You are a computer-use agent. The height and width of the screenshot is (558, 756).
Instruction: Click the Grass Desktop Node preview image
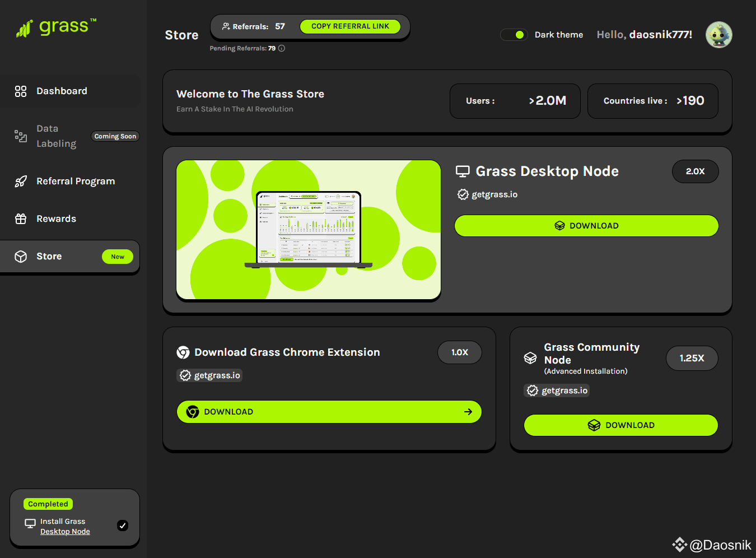(309, 230)
